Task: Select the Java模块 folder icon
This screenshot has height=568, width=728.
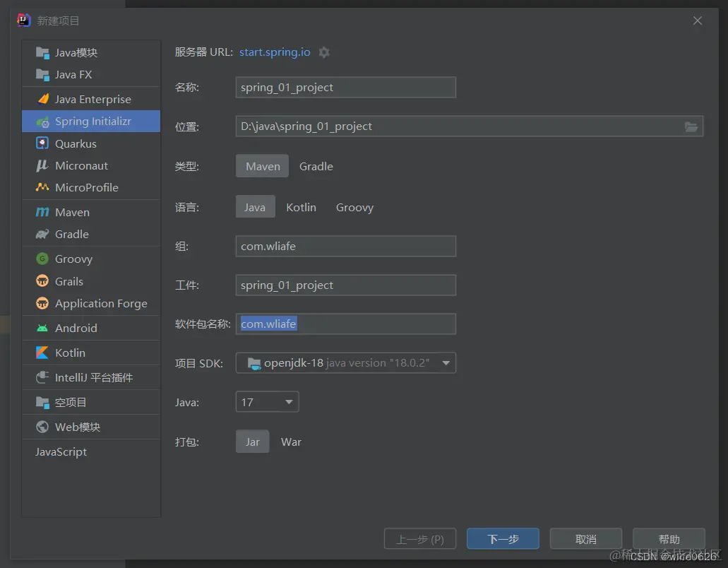Action: click(42, 53)
